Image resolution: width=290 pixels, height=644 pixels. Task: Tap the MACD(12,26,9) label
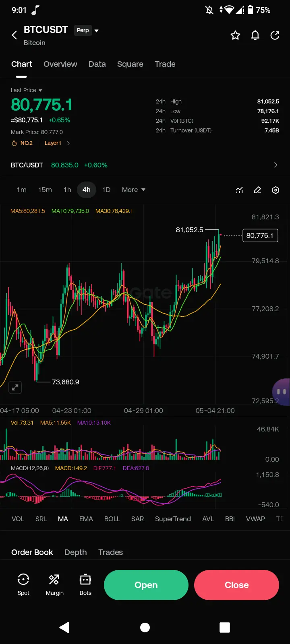coord(30,468)
